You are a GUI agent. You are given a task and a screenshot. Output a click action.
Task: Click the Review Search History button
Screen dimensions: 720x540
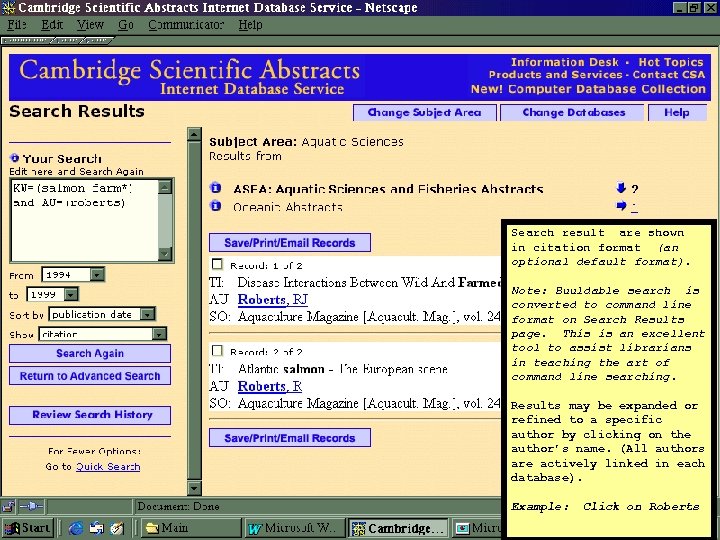click(90, 415)
